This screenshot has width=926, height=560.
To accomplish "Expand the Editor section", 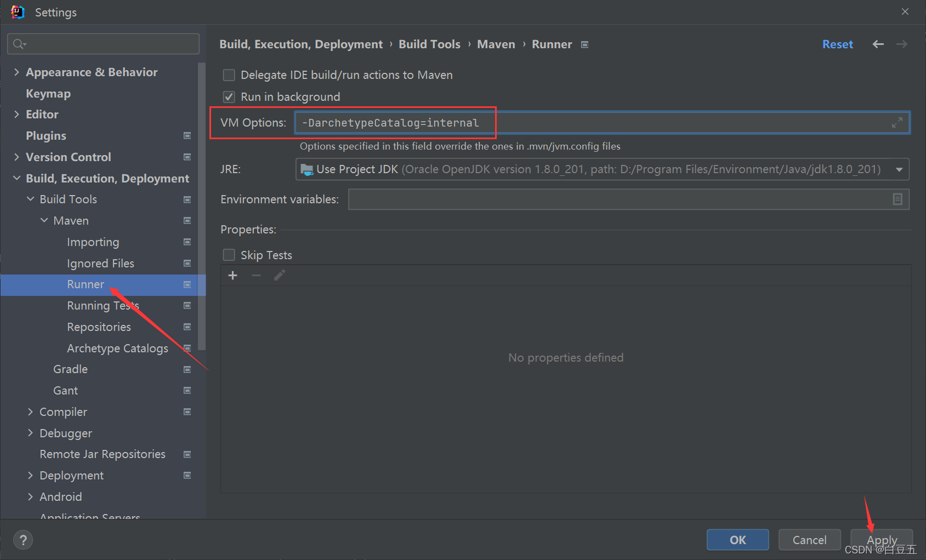I will [x=16, y=114].
